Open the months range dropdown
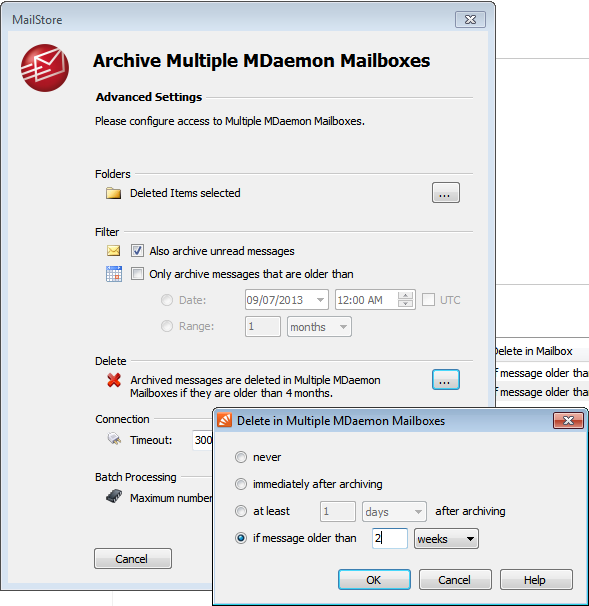The height and width of the screenshot is (606, 589). pos(319,327)
